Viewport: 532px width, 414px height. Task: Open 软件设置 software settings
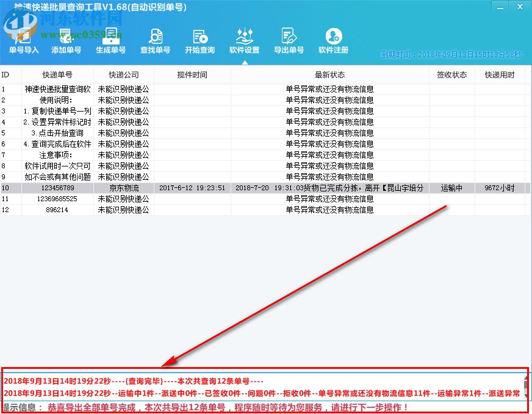[243, 41]
